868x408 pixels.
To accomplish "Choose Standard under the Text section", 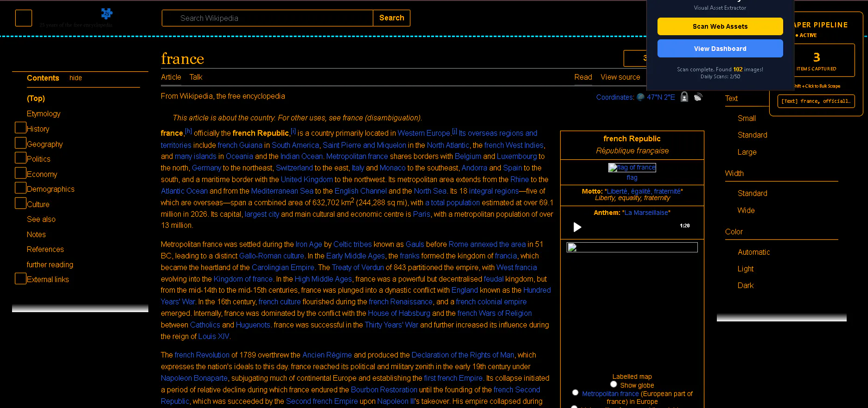I will (x=752, y=135).
